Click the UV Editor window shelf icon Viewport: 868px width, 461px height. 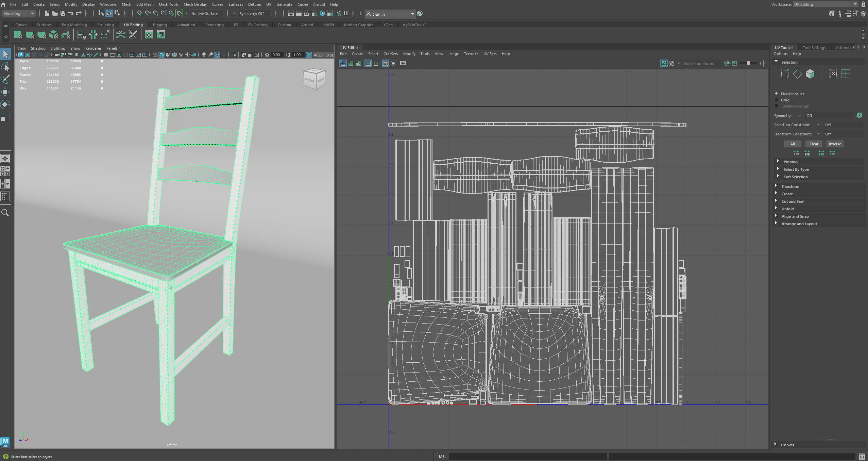click(149, 35)
